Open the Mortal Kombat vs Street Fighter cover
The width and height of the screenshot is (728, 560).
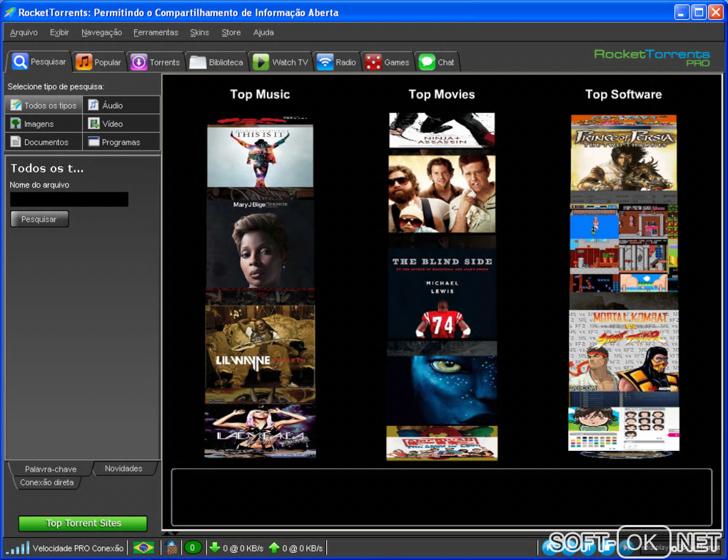click(624, 351)
